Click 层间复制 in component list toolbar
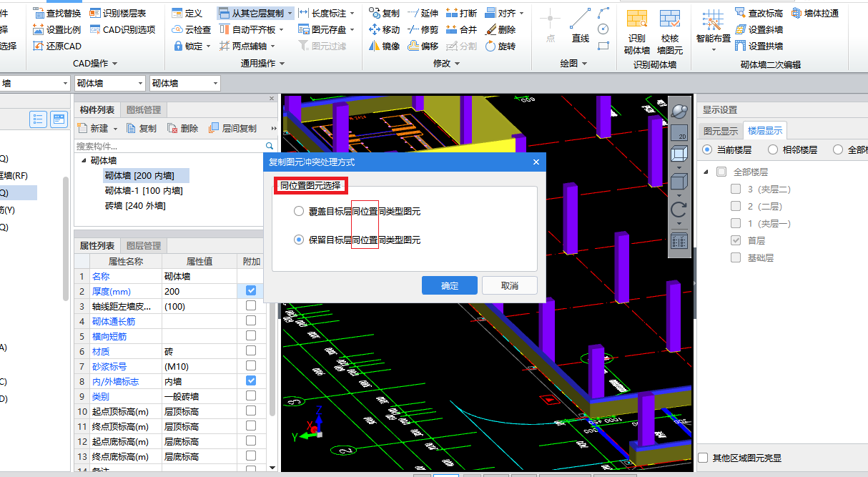 [232, 128]
